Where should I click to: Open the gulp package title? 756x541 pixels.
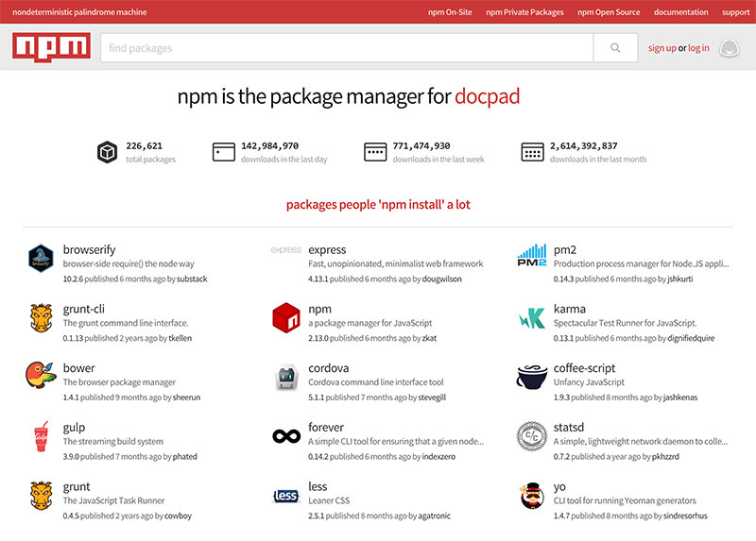click(x=74, y=428)
